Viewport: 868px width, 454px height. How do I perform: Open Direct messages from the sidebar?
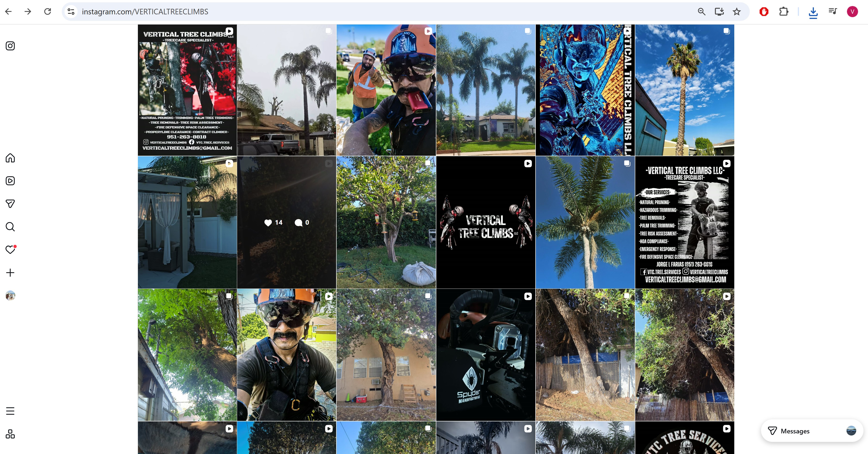click(10, 204)
